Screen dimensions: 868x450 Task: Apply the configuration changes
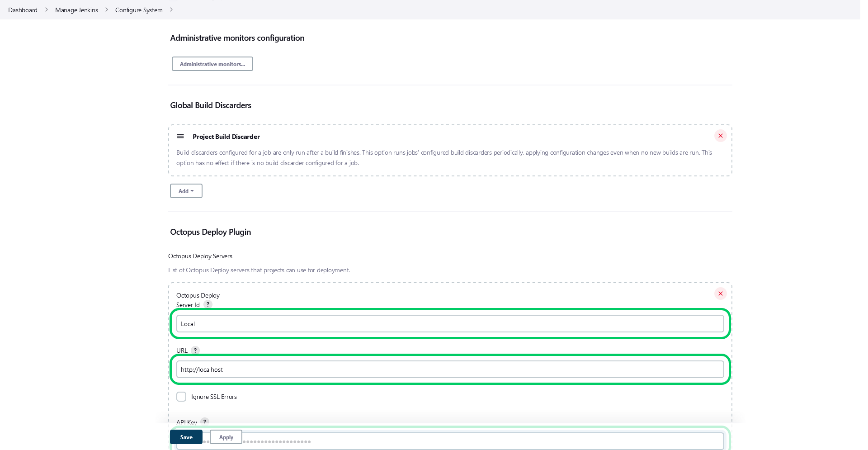tap(226, 437)
